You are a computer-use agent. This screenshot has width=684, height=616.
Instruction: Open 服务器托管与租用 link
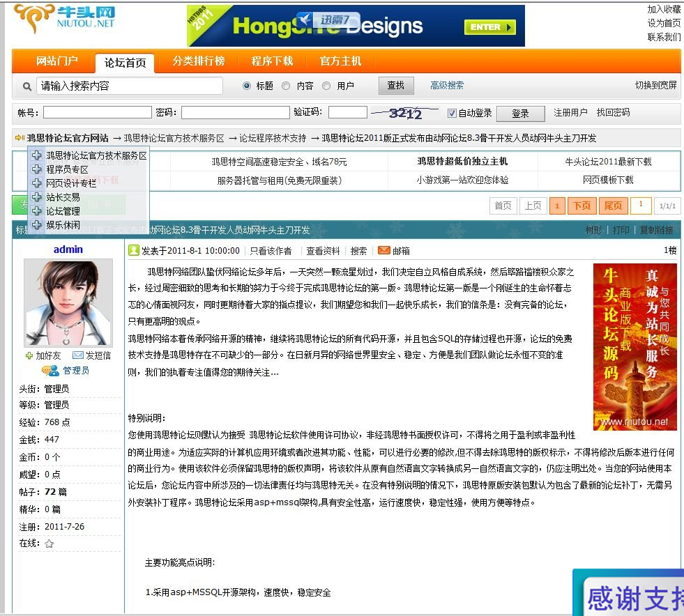pyautogui.click(x=279, y=180)
